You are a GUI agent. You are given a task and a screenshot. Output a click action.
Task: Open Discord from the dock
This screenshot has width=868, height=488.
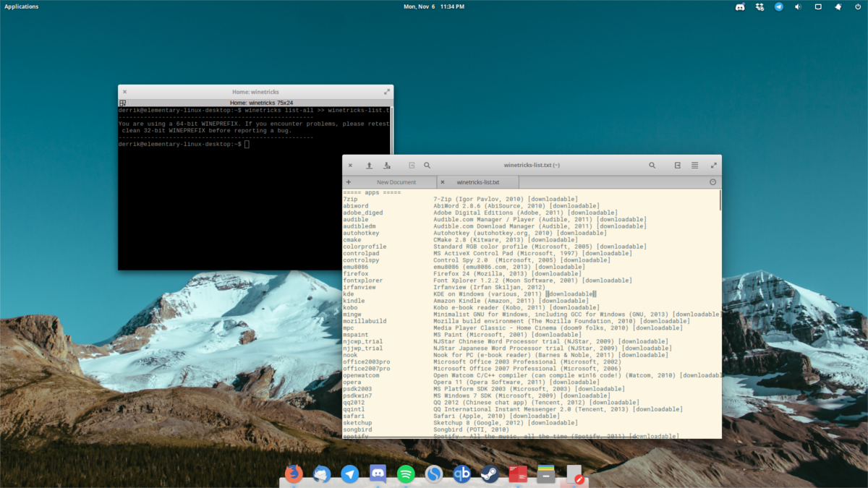(x=378, y=474)
